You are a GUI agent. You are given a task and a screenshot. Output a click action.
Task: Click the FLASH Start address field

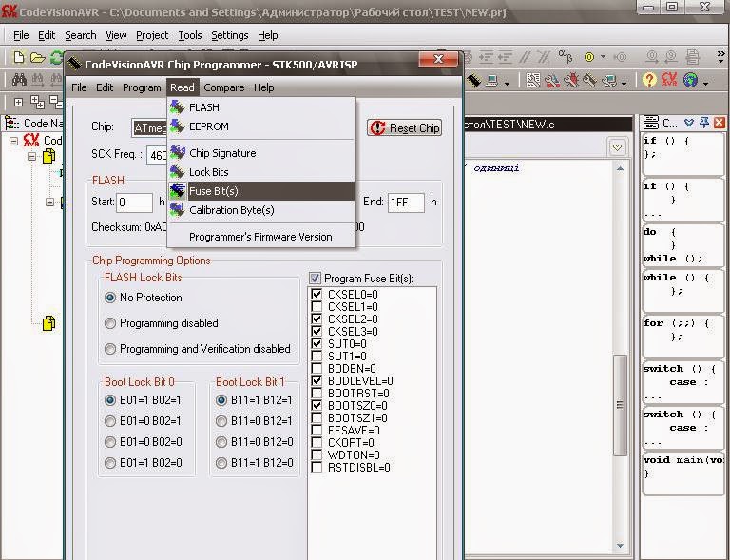click(x=134, y=203)
